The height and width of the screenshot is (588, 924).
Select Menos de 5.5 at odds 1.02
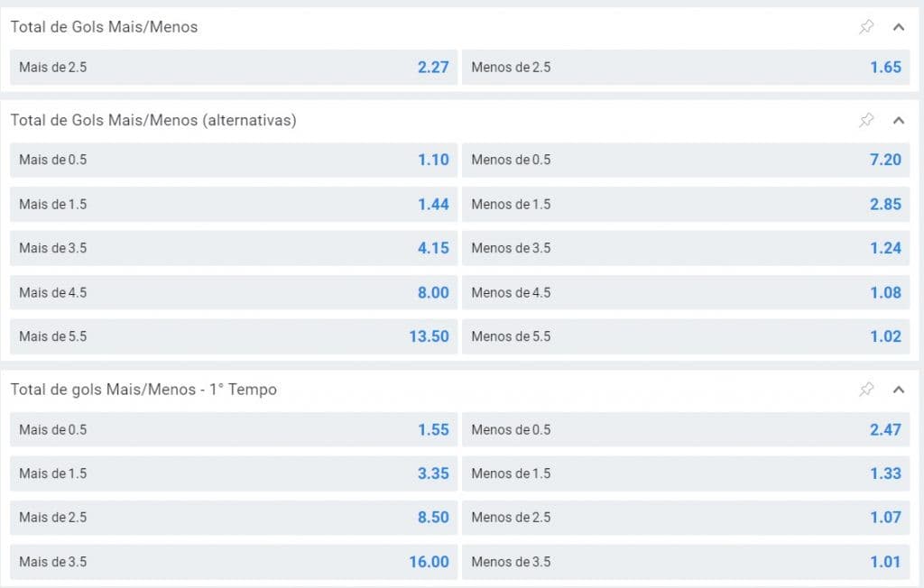click(686, 336)
